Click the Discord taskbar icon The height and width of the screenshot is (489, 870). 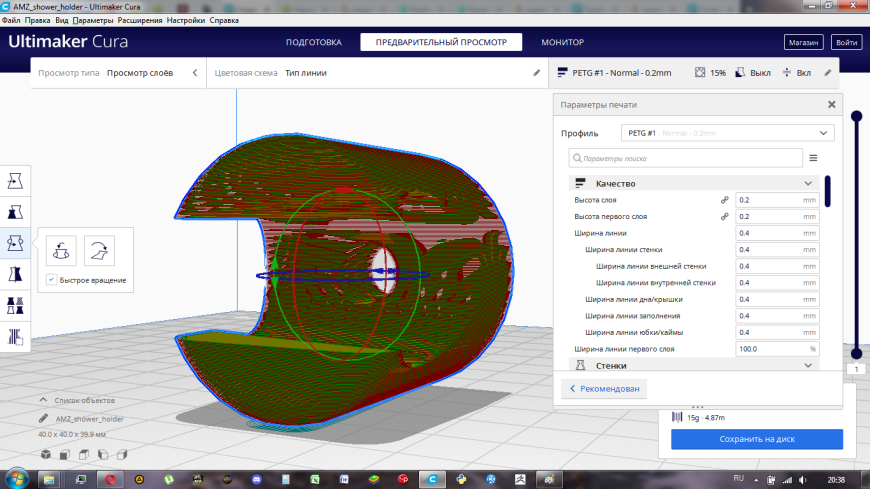[256, 479]
